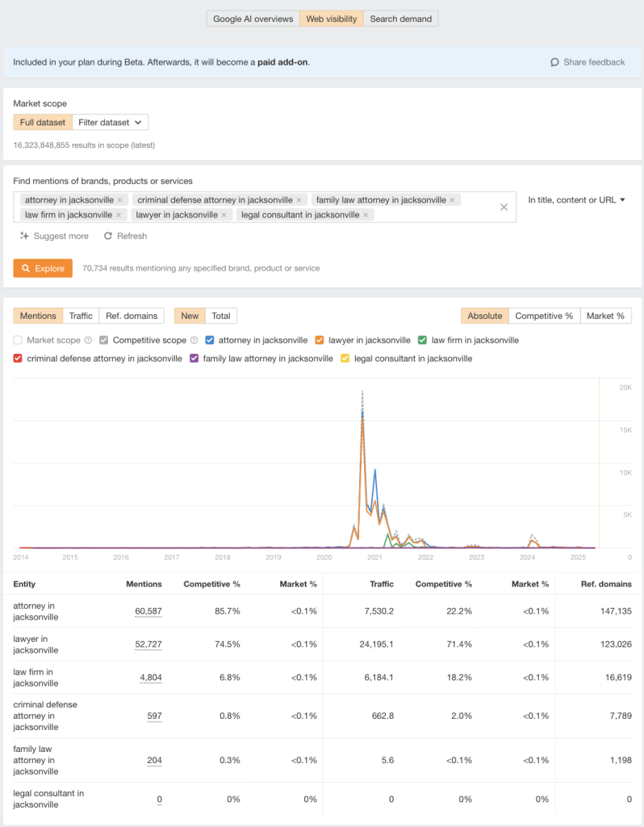
Task: Click Competitive scope info icon
Action: pyautogui.click(x=194, y=340)
